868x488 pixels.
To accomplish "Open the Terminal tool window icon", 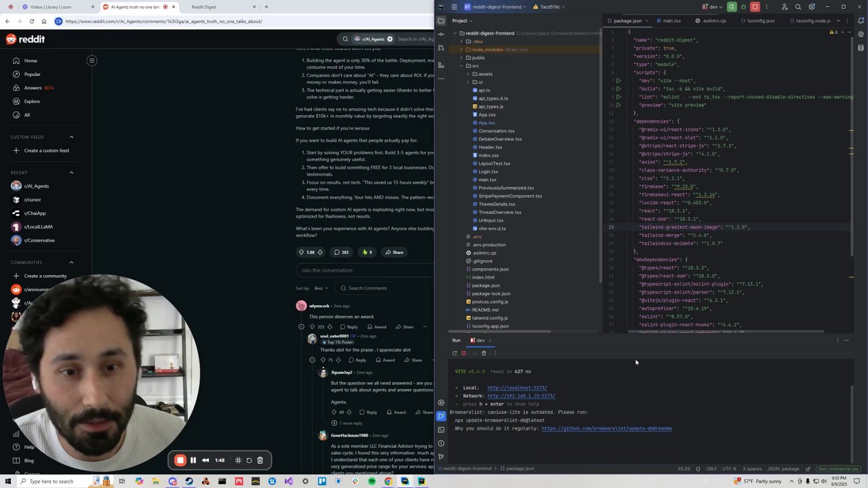I will [x=441, y=430].
